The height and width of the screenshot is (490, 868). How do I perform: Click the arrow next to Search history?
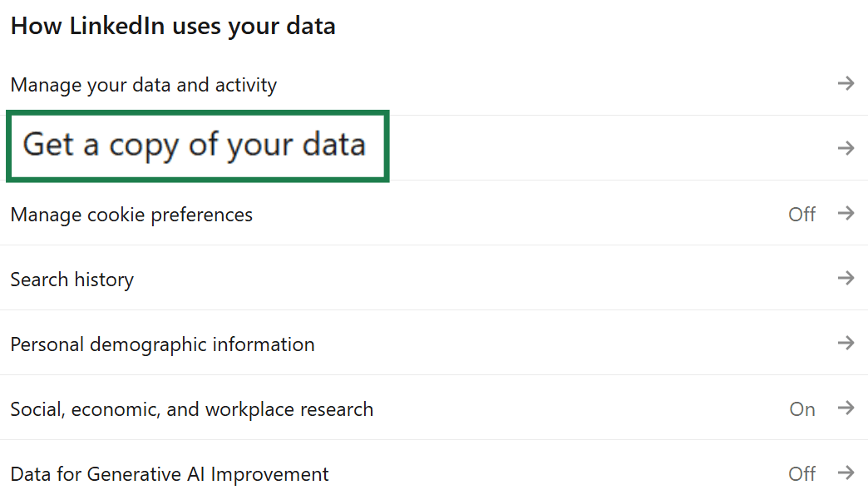click(846, 279)
